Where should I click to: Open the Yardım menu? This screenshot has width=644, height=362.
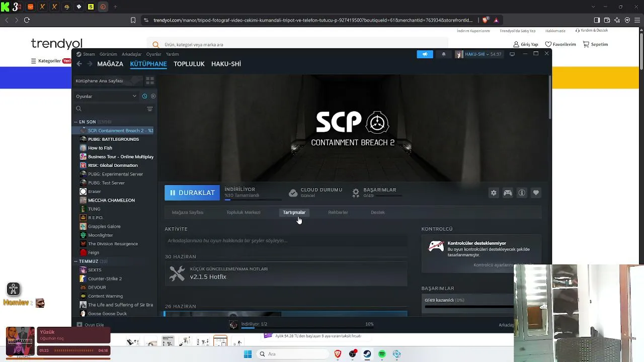pos(173,54)
